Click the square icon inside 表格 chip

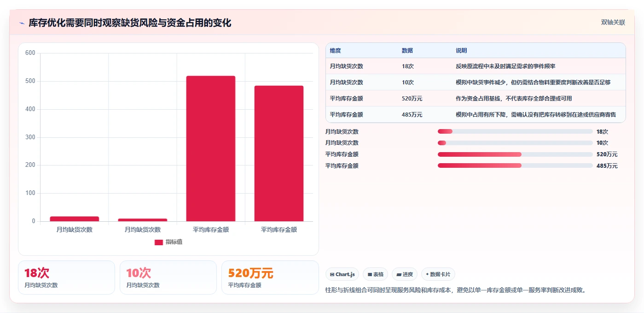click(370, 274)
